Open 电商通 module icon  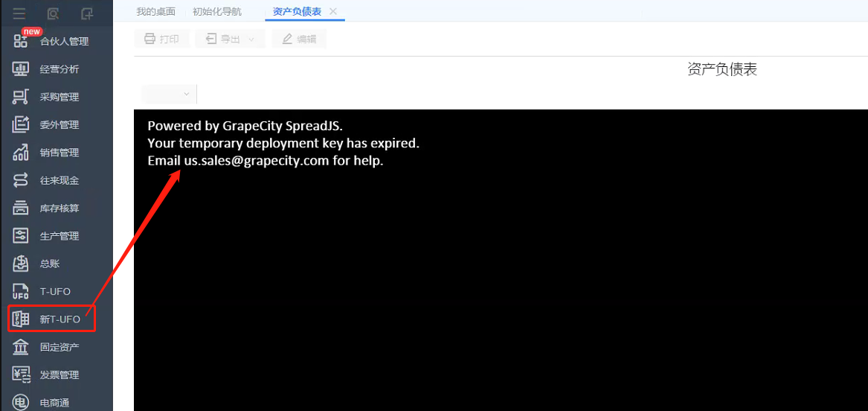click(x=21, y=403)
